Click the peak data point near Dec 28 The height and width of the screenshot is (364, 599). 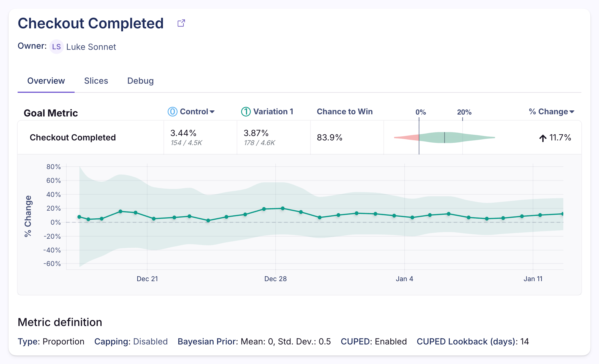tap(283, 208)
